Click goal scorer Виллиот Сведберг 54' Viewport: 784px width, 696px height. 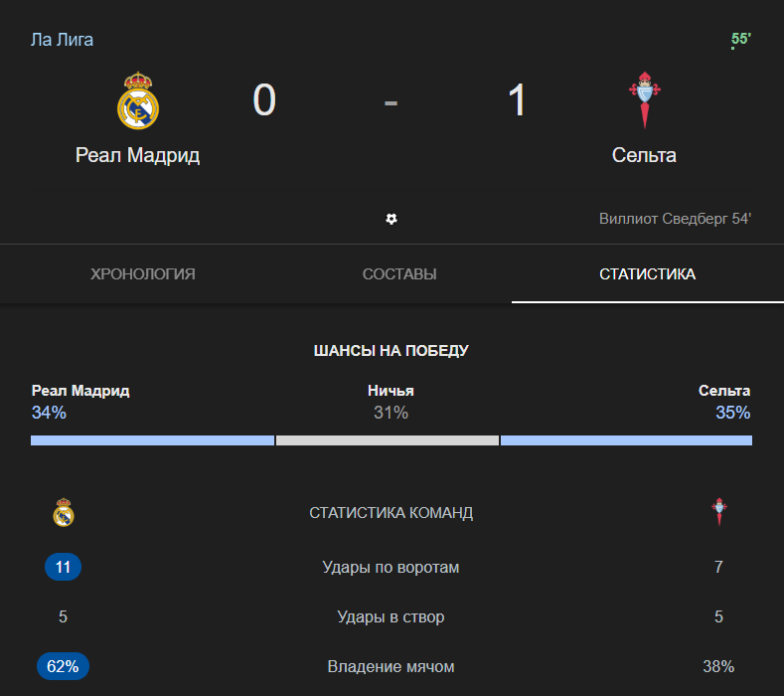pos(675,219)
